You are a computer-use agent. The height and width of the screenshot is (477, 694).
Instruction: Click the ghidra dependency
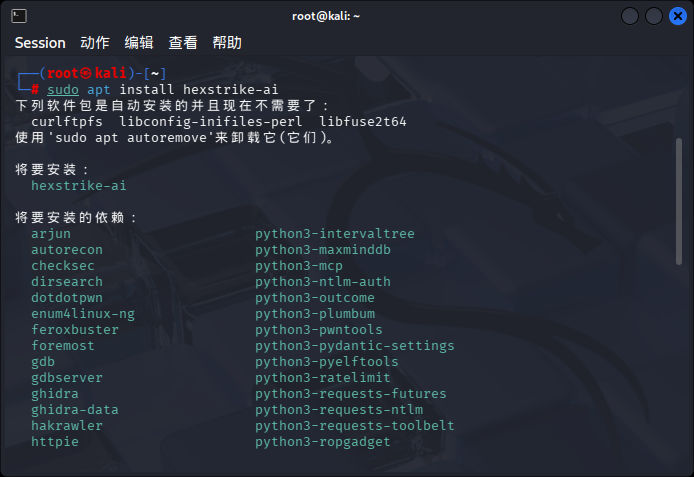click(x=55, y=394)
